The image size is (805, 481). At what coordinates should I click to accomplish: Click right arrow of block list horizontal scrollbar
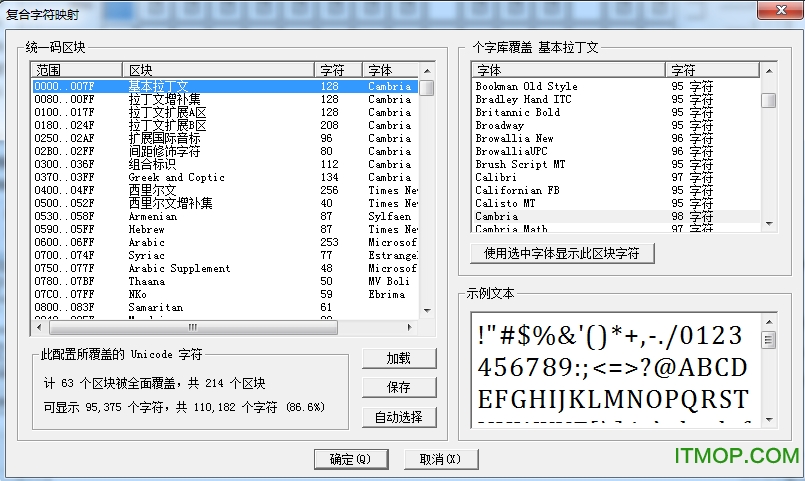point(410,327)
